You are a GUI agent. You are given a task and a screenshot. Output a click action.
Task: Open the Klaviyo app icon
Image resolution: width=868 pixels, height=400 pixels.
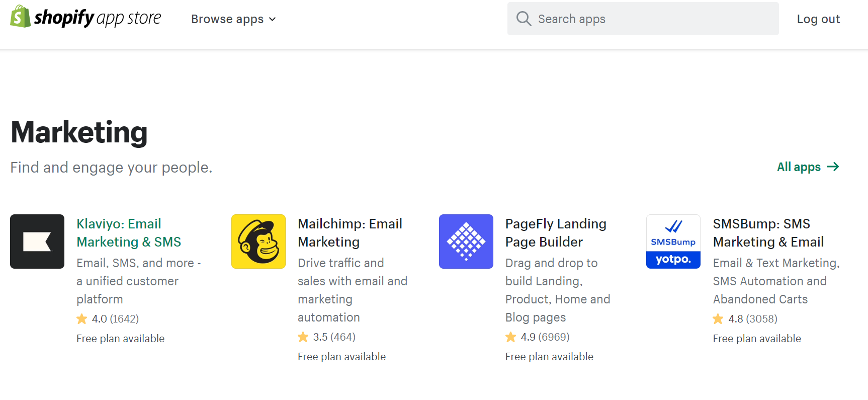coord(37,242)
